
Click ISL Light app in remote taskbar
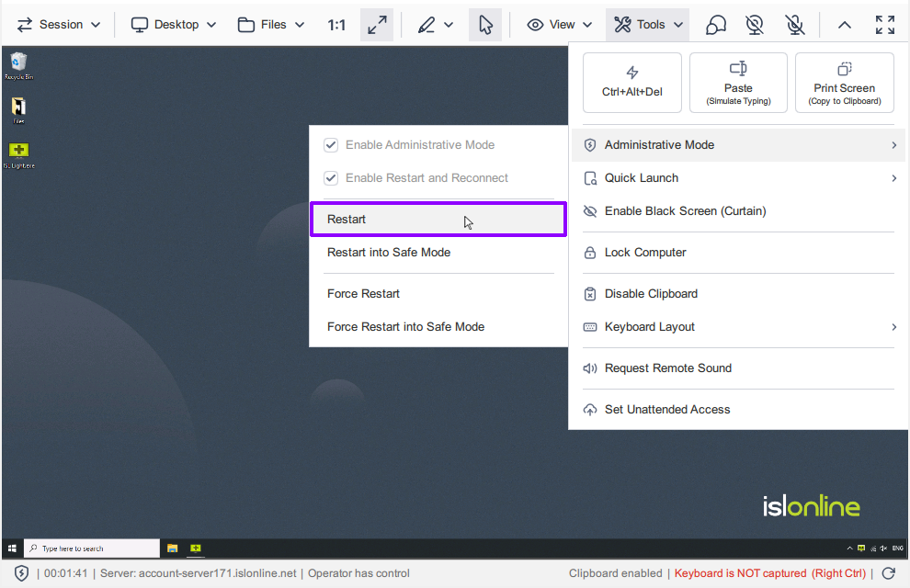pyautogui.click(x=196, y=548)
